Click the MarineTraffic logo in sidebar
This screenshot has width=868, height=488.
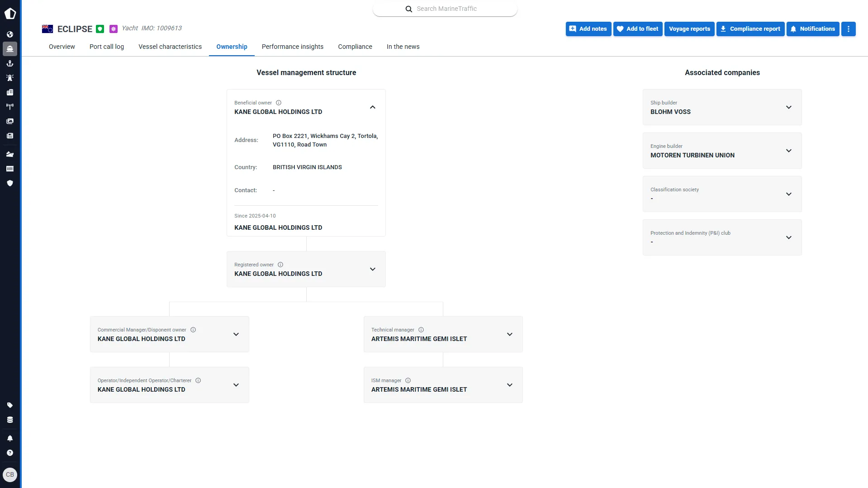click(x=10, y=14)
